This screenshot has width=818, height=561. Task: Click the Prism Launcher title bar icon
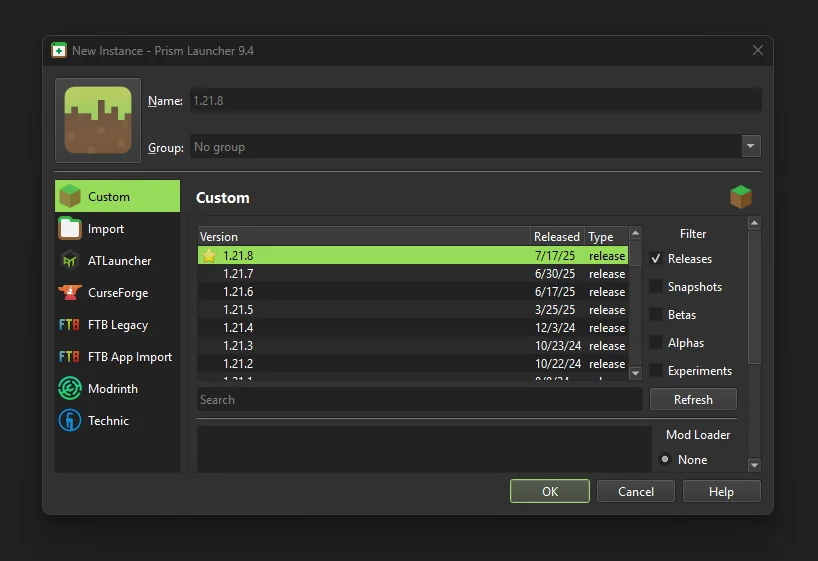click(59, 51)
